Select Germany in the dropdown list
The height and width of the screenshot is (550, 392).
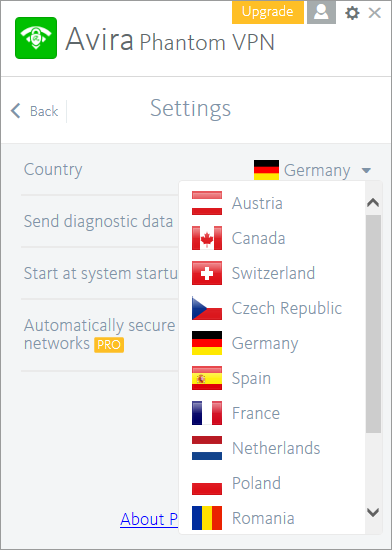tap(272, 343)
